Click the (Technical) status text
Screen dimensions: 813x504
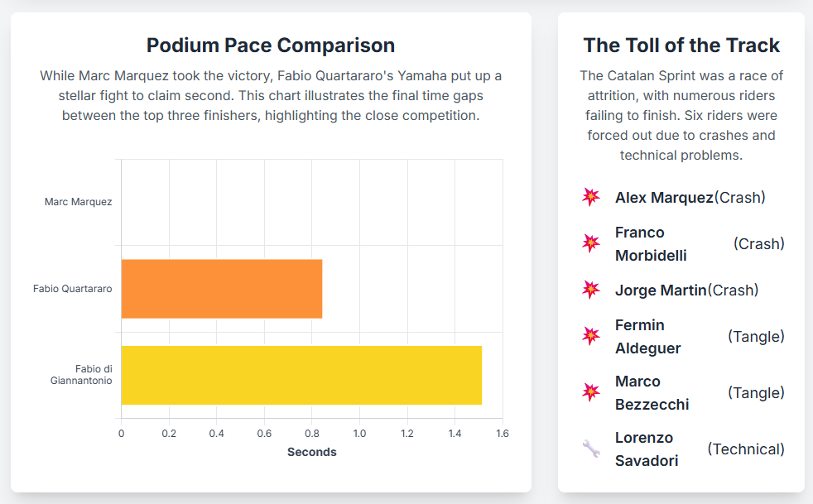click(745, 449)
